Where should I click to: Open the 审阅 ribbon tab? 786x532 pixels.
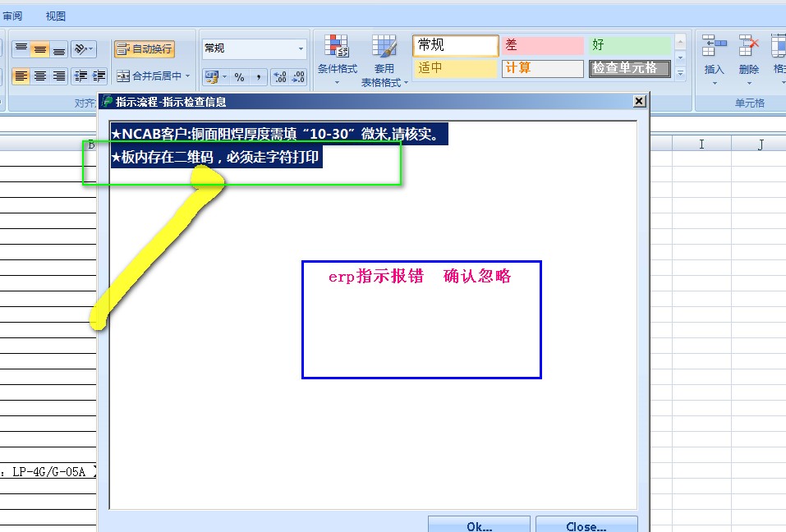(12, 16)
